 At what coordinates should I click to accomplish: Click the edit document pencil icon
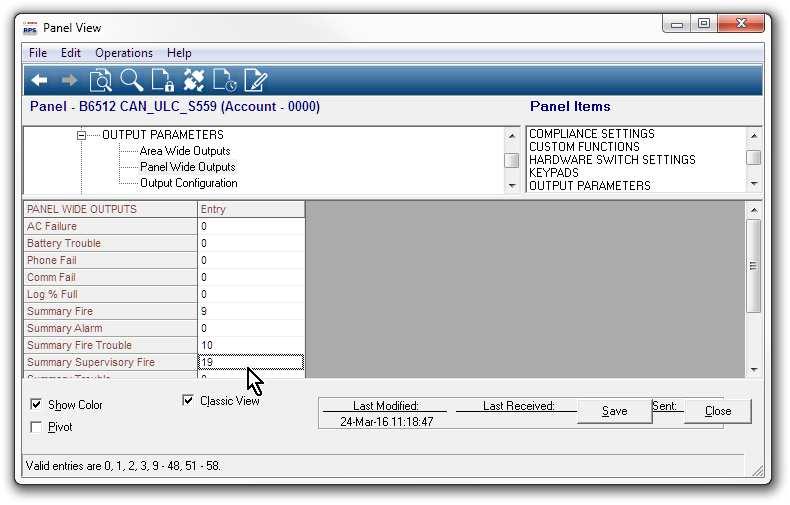255,80
